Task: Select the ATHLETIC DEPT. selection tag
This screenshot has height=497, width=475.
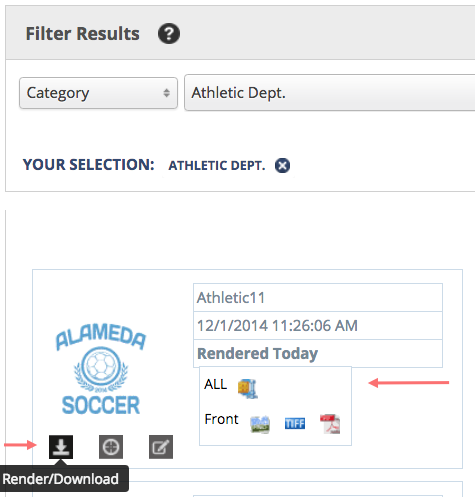Action: (x=217, y=165)
